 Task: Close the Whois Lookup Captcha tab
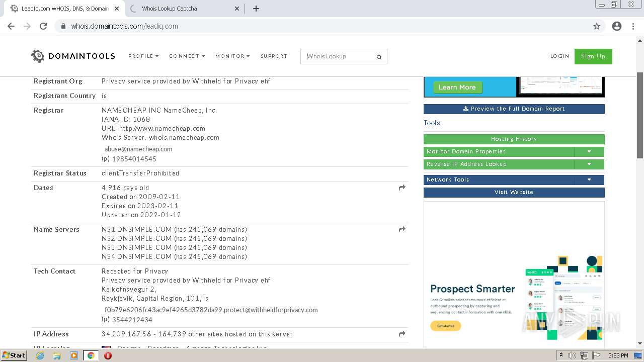coord(237,9)
